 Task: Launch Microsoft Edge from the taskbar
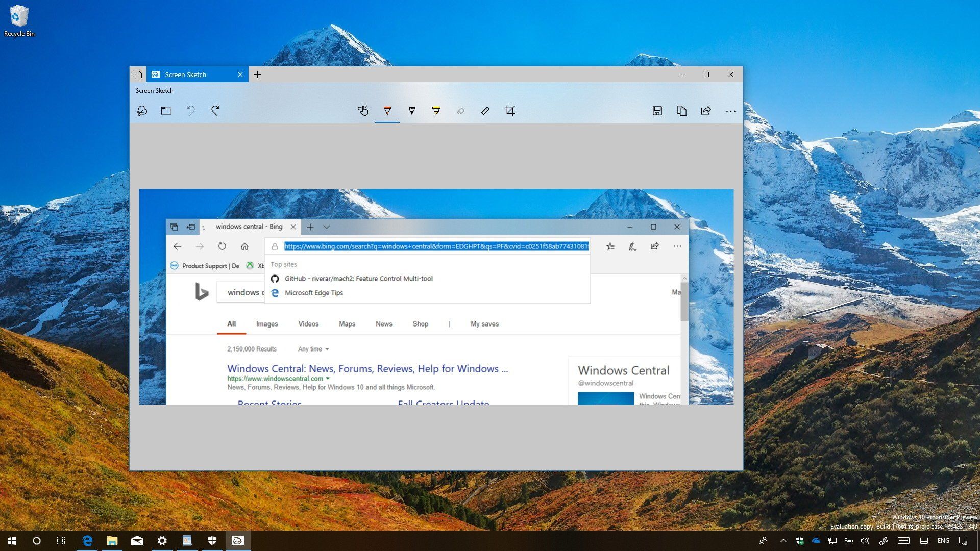pos(87,541)
